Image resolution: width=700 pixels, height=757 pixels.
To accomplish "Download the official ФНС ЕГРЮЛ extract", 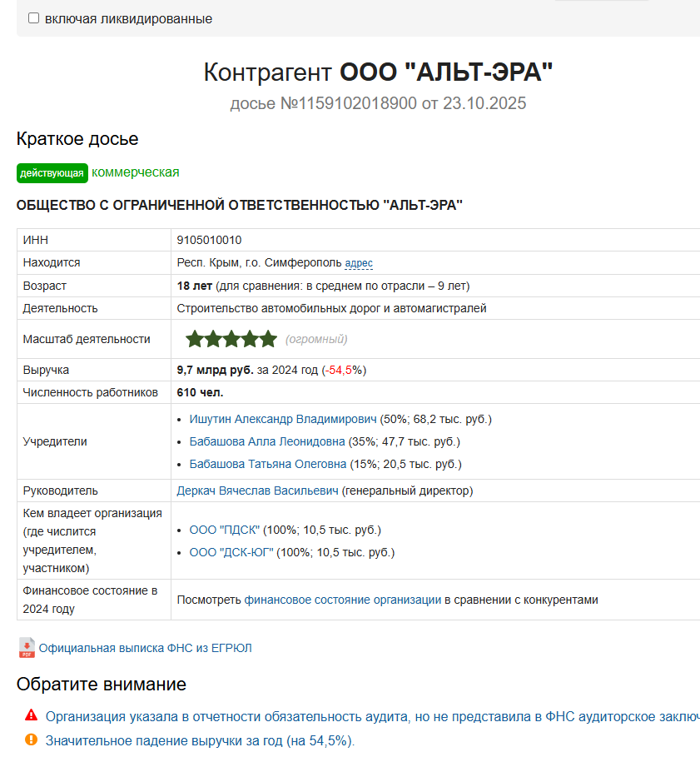I will tap(145, 648).
